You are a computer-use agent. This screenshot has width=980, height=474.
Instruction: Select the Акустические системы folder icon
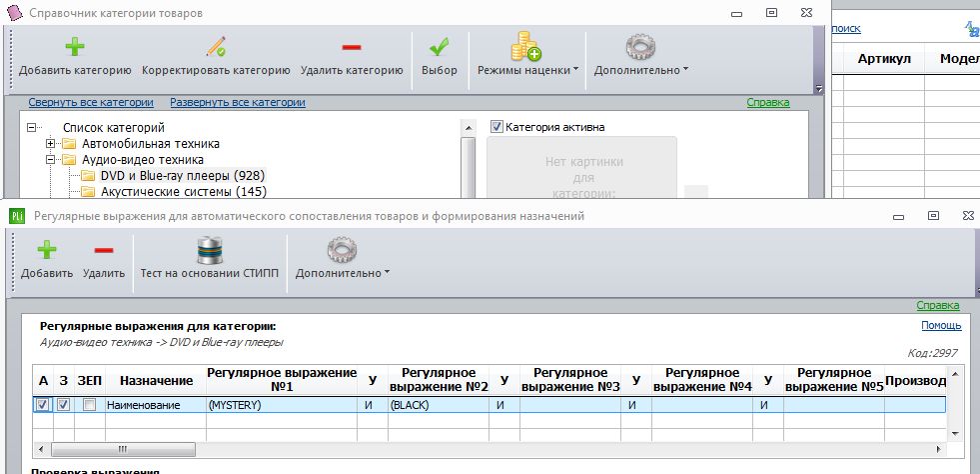pos(88,191)
